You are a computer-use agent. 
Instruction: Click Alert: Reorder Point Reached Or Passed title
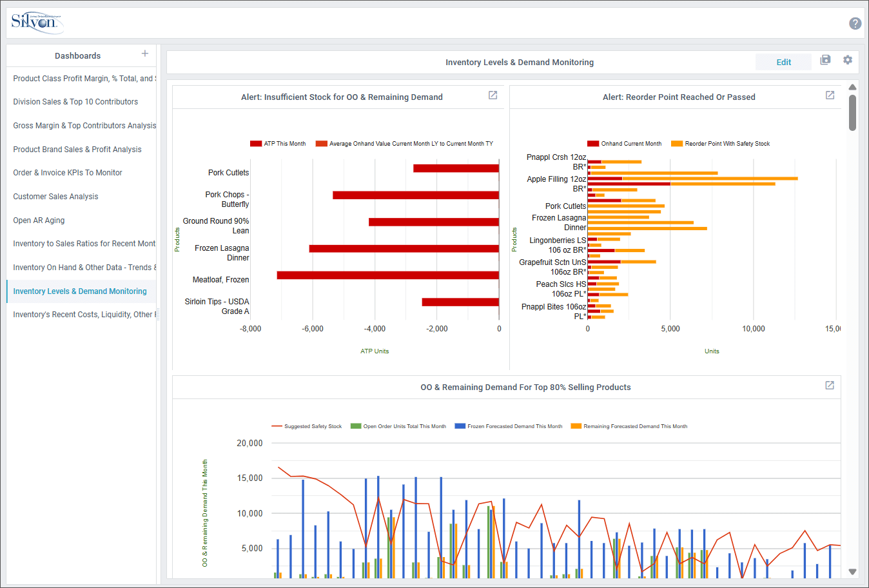[x=679, y=97]
